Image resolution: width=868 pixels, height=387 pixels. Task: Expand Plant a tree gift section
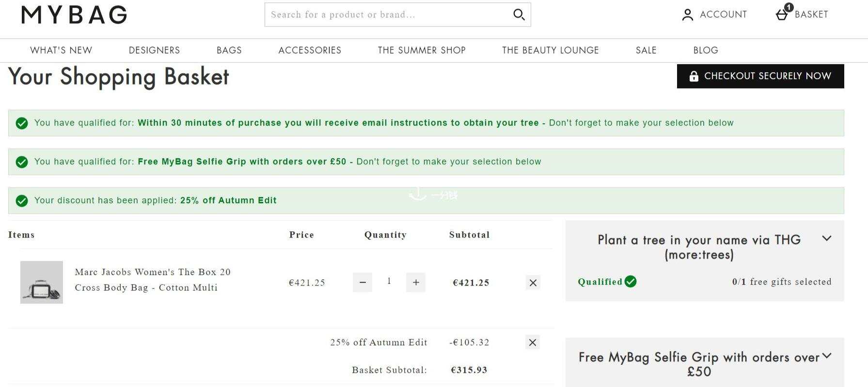pyautogui.click(x=827, y=239)
